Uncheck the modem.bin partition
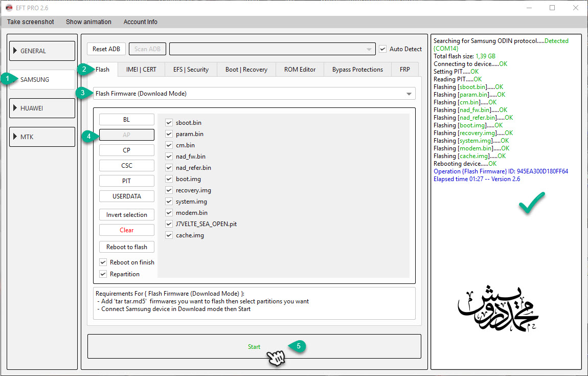 coord(169,213)
